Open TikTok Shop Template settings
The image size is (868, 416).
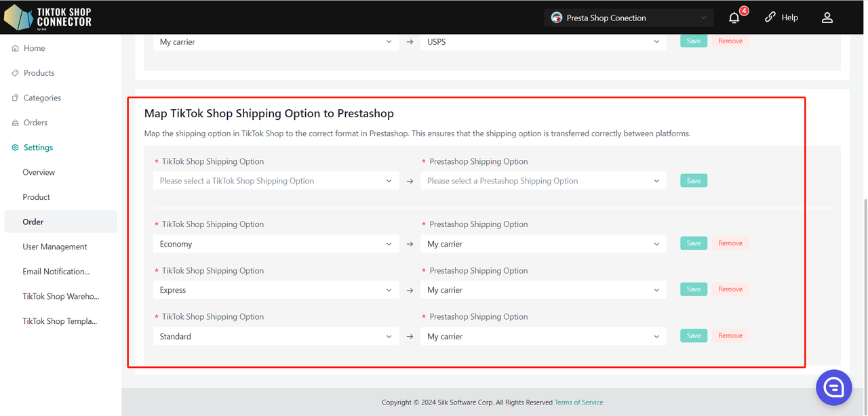tap(60, 321)
